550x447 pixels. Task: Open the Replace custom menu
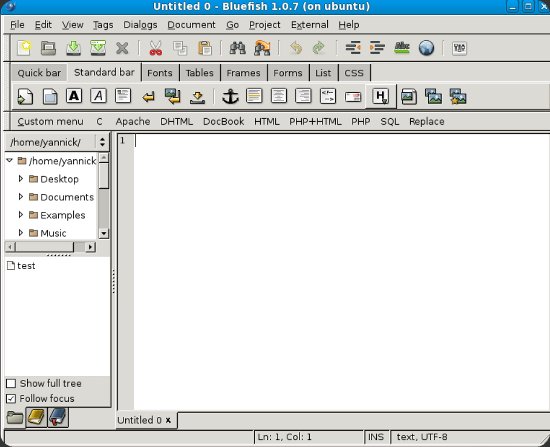pyautogui.click(x=427, y=121)
